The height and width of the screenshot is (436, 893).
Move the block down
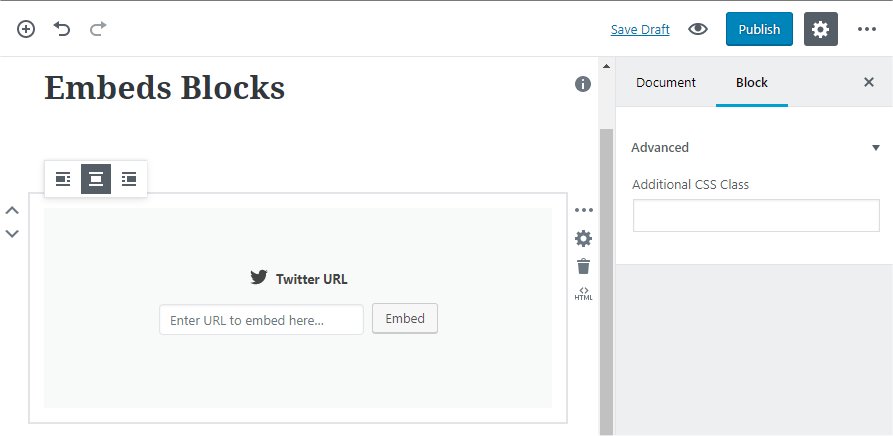coord(12,234)
